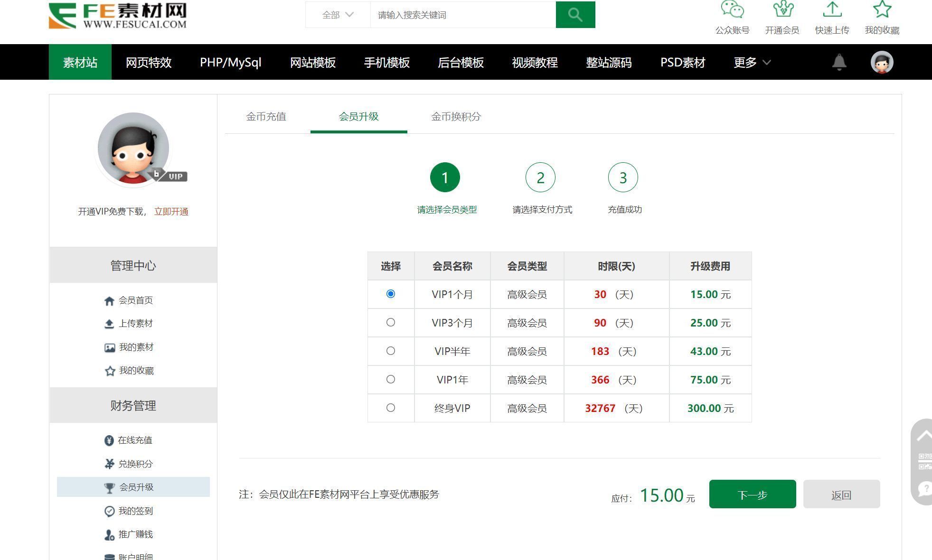
Task: Click inside the search keyword input field
Action: 461,15
